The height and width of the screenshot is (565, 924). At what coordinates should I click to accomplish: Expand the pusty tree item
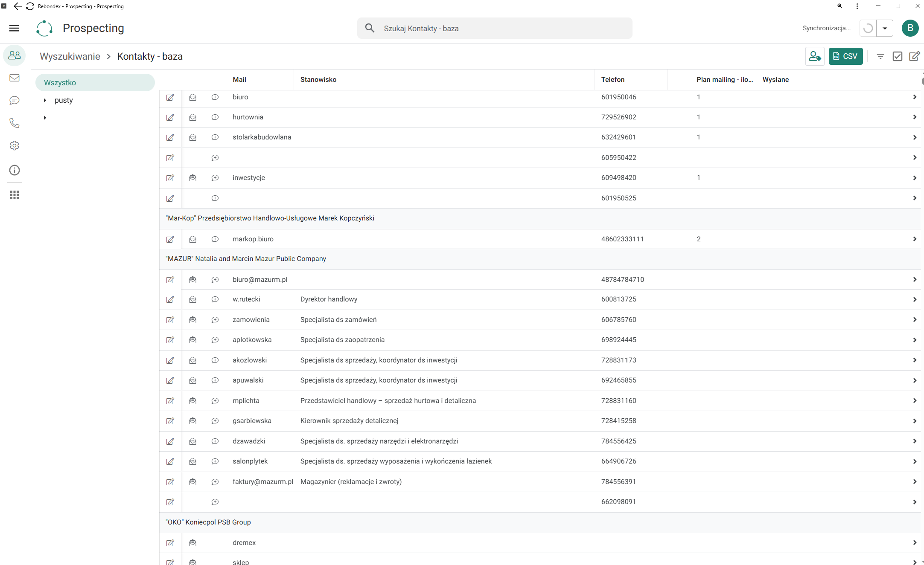45,100
